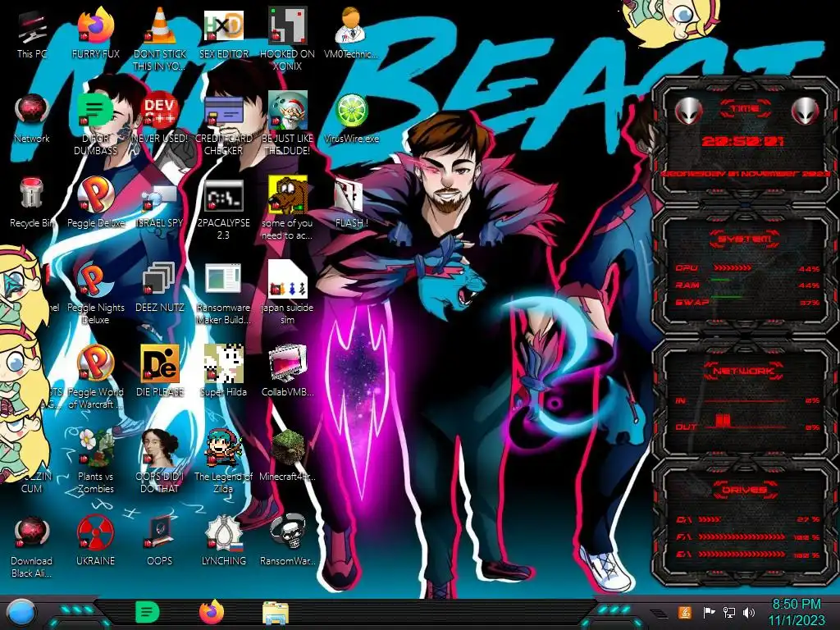The height and width of the screenshot is (630, 840).
Task: Click the SYSTEM widget header
Action: tap(745, 239)
